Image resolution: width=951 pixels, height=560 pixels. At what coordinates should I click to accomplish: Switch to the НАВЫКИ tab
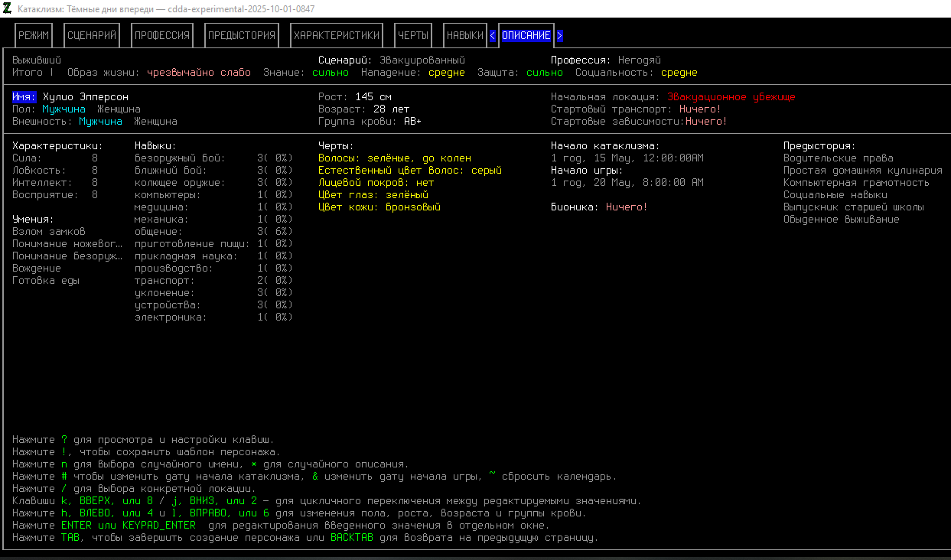point(465,36)
